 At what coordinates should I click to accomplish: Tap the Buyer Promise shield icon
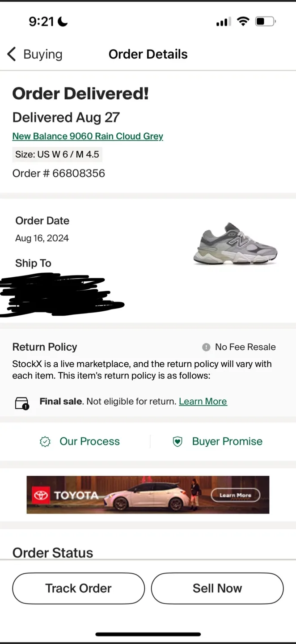(x=178, y=441)
